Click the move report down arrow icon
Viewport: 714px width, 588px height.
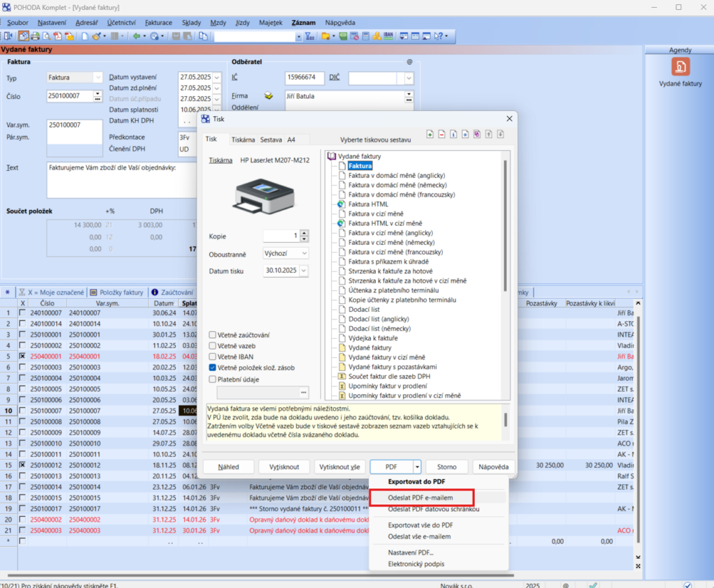tap(501, 134)
